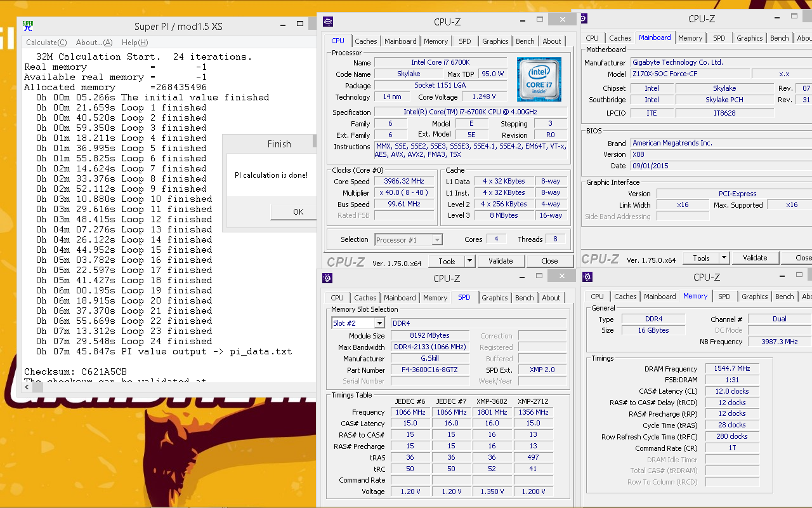Viewport: 812px width, 508px height.
Task: Click Close button in the CPU window
Action: 549,261
